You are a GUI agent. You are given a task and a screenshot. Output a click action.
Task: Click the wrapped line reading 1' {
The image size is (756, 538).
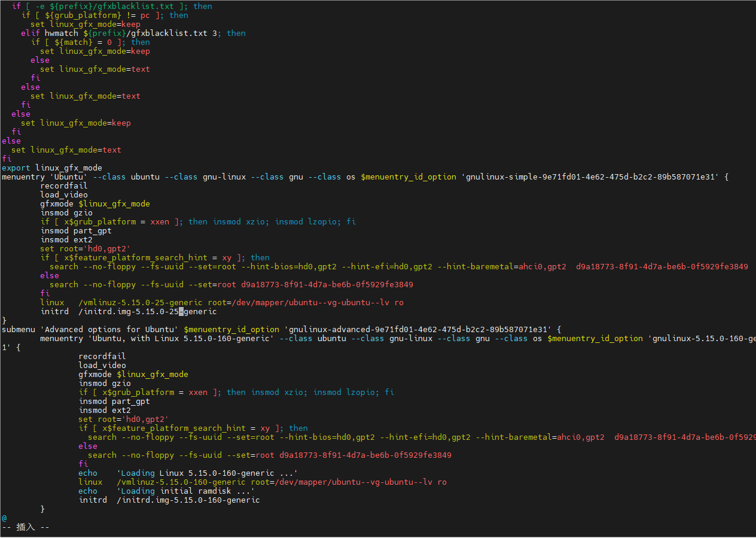click(x=11, y=347)
